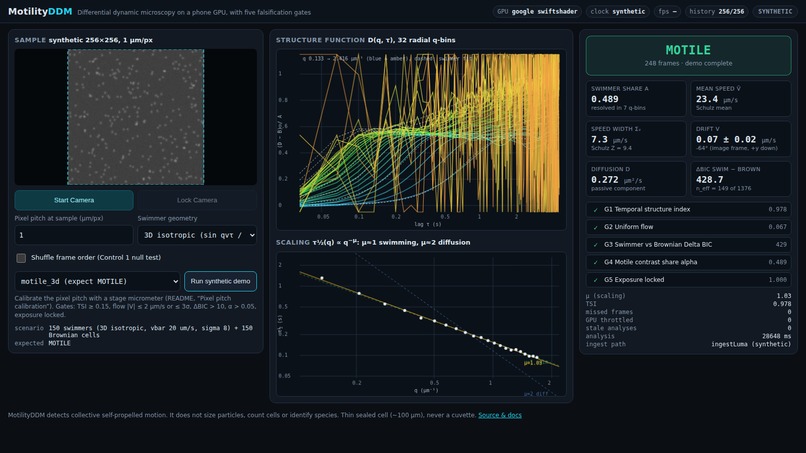
Task: Click the scaling τ½(q) plot
Action: pyautogui.click(x=421, y=324)
